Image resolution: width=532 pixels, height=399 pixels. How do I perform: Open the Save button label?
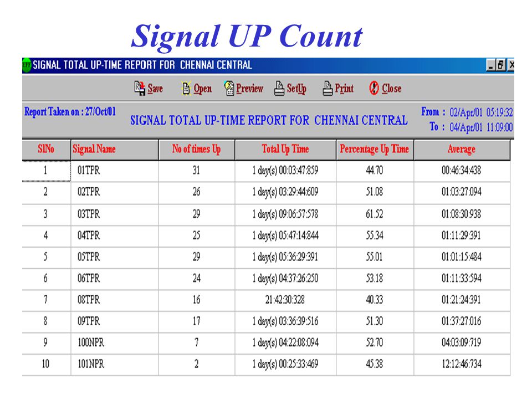pyautogui.click(x=155, y=89)
